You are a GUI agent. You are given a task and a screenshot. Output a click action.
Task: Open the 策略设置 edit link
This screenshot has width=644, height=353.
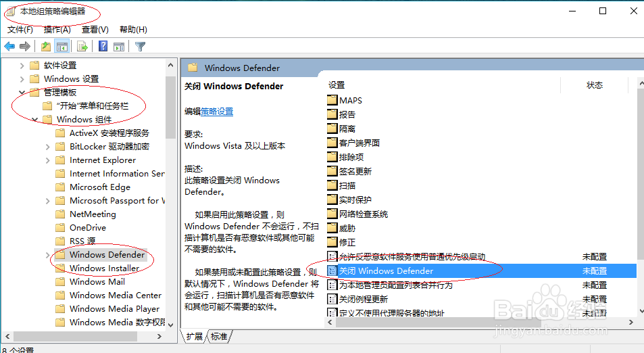(217, 112)
